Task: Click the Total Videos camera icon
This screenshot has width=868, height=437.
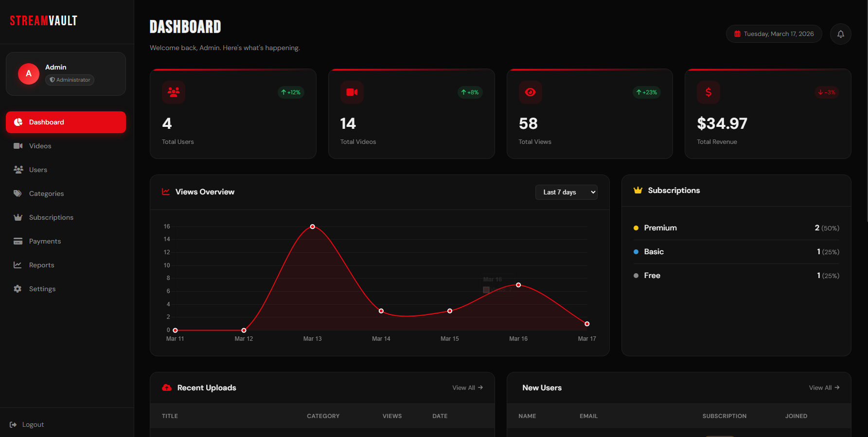Action: 352,92
